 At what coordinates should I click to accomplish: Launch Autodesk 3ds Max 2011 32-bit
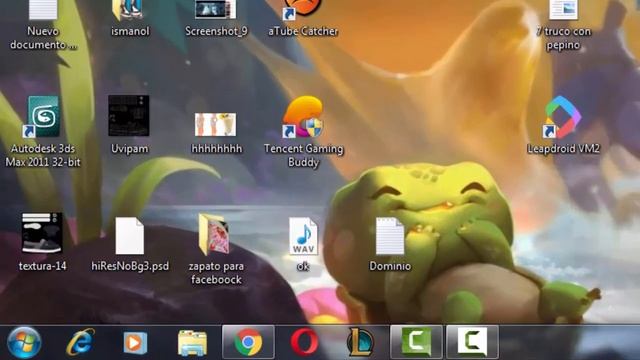[x=42, y=117]
